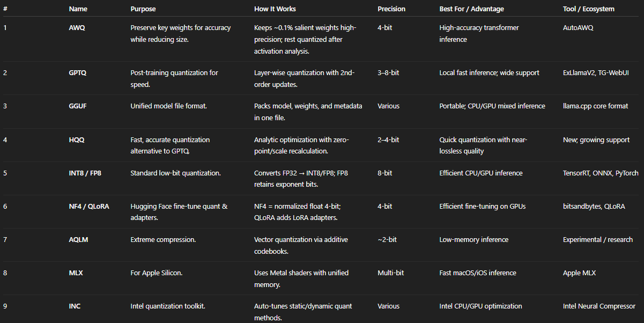Click the INT8 / FP8 name cell

87,173
